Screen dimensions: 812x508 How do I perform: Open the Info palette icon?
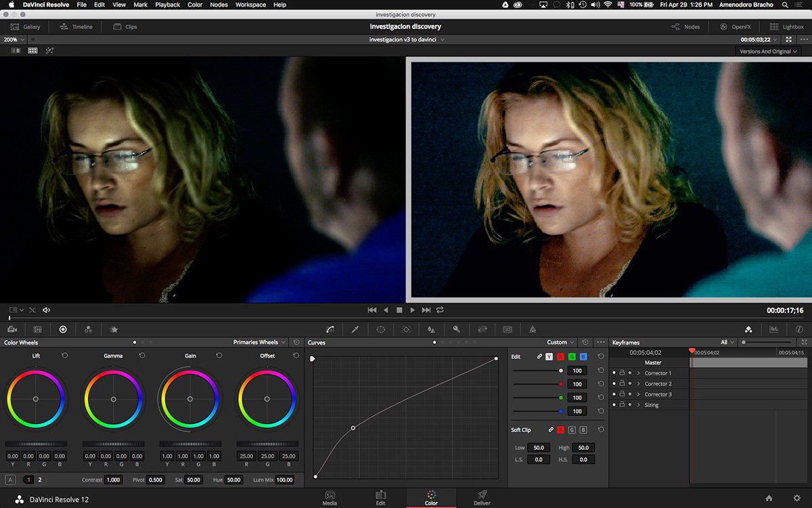(x=799, y=329)
